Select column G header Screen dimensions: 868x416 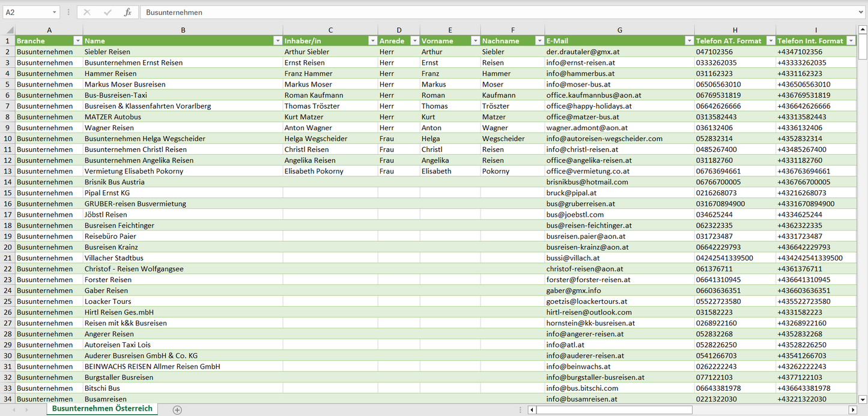pos(619,30)
